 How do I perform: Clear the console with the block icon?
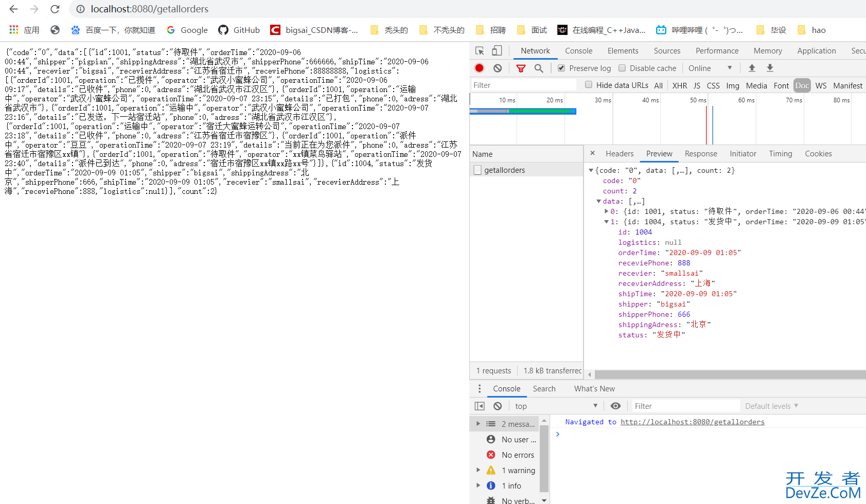pos(498,406)
